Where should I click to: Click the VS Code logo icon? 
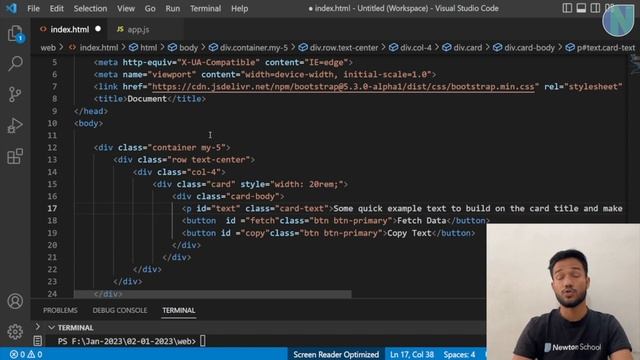point(11,8)
